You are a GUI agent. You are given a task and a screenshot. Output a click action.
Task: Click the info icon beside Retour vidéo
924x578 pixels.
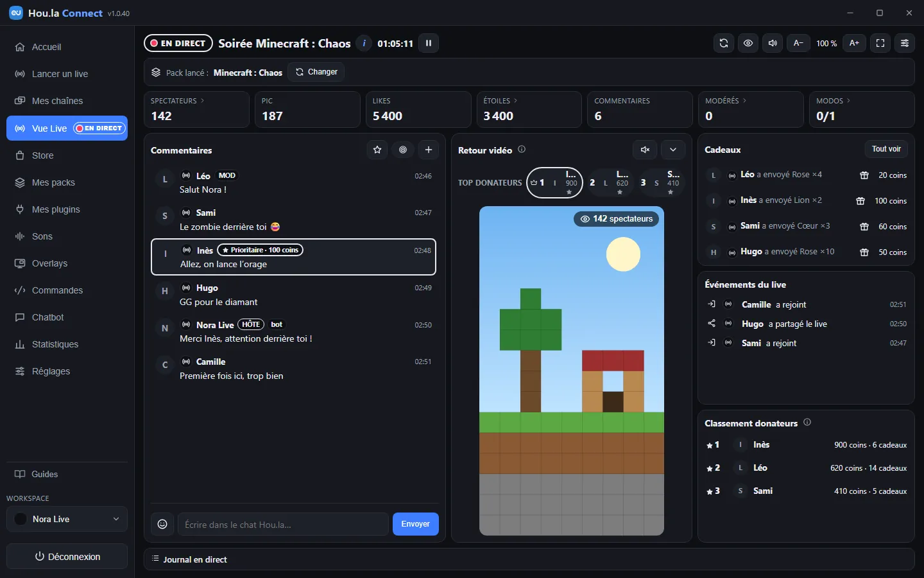pyautogui.click(x=522, y=149)
